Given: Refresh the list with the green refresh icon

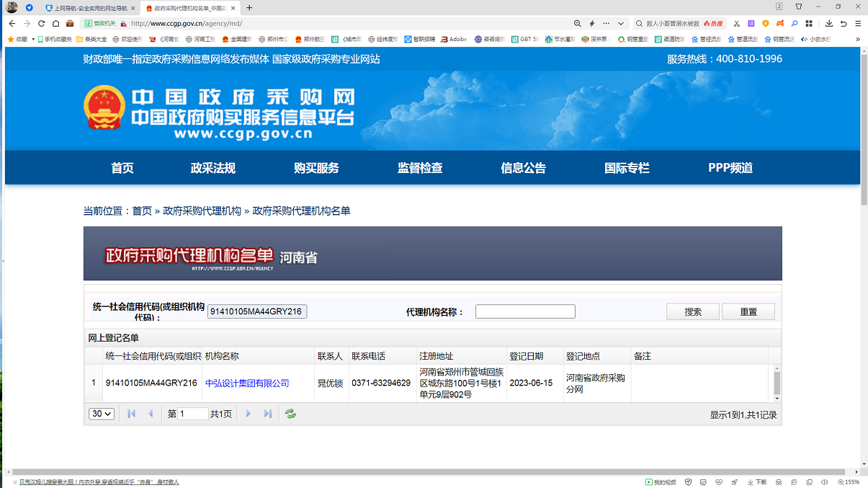Looking at the screenshot, I should (290, 413).
